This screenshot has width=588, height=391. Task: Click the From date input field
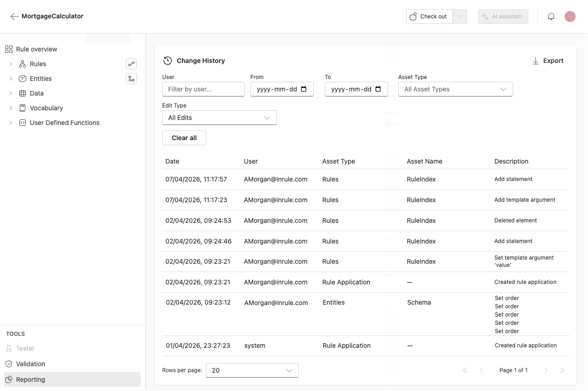coord(282,89)
